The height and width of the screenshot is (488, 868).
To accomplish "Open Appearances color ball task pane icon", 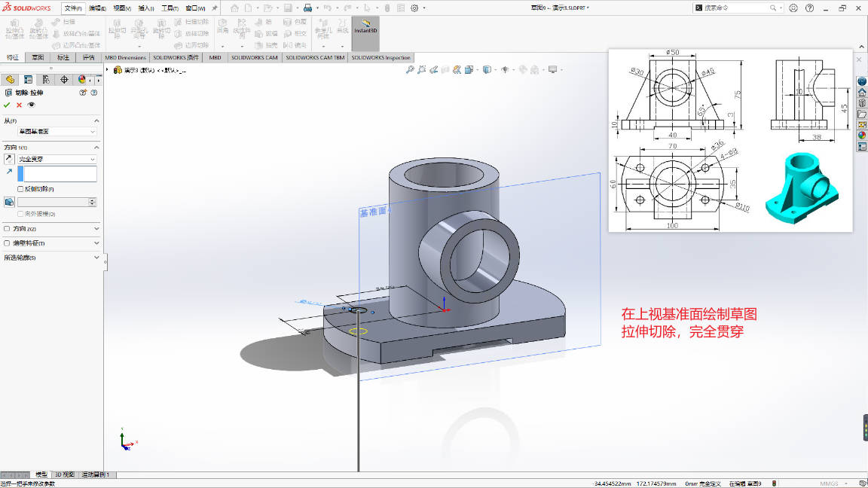I will (862, 136).
